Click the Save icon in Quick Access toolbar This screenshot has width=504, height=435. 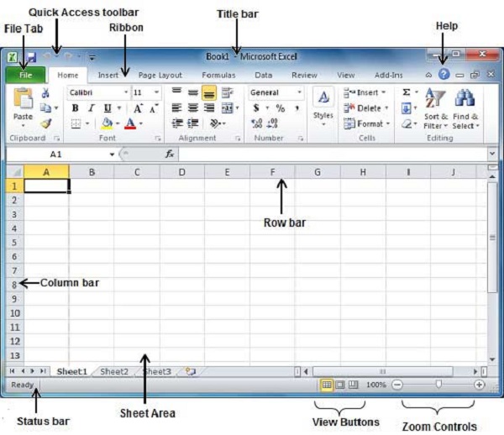(32, 57)
